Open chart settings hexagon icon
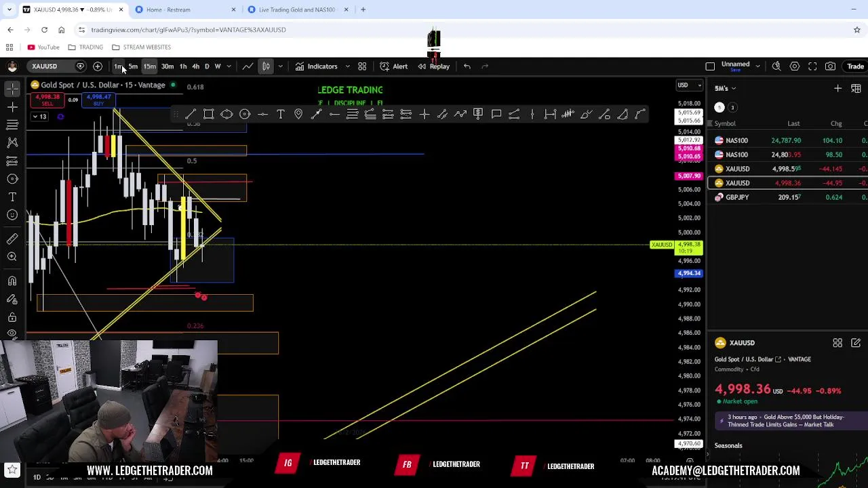Image resolution: width=868 pixels, height=488 pixels. point(795,66)
